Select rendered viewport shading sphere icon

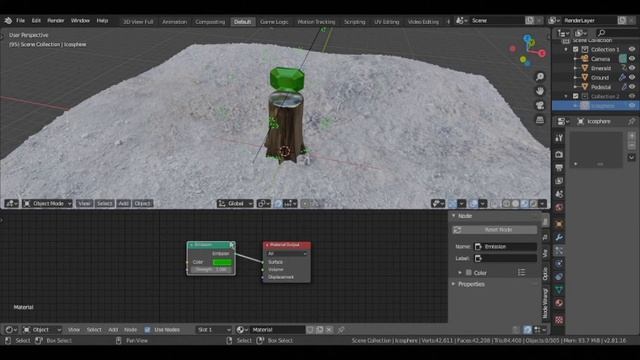click(x=533, y=203)
